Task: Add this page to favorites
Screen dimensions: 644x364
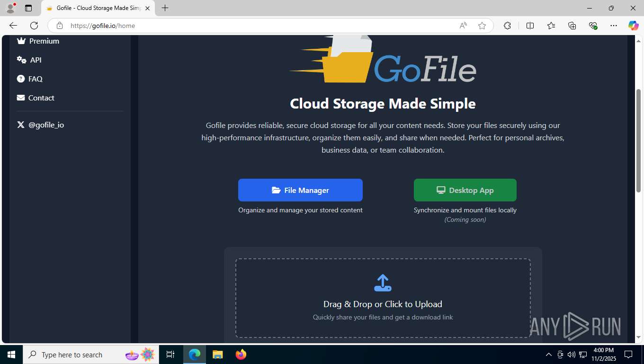Action: [x=482, y=26]
